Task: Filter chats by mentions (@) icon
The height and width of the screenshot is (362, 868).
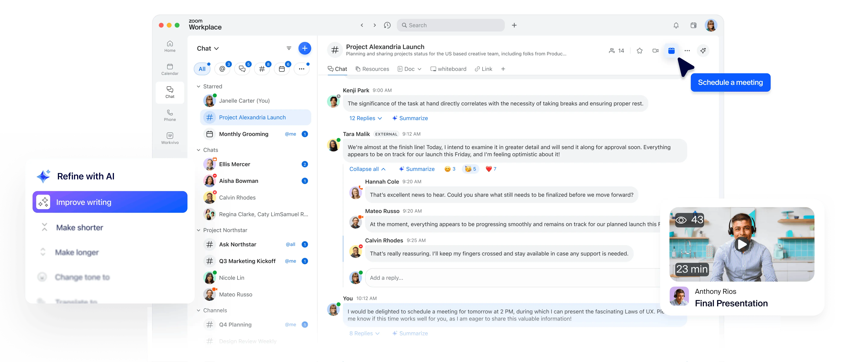Action: [222, 69]
